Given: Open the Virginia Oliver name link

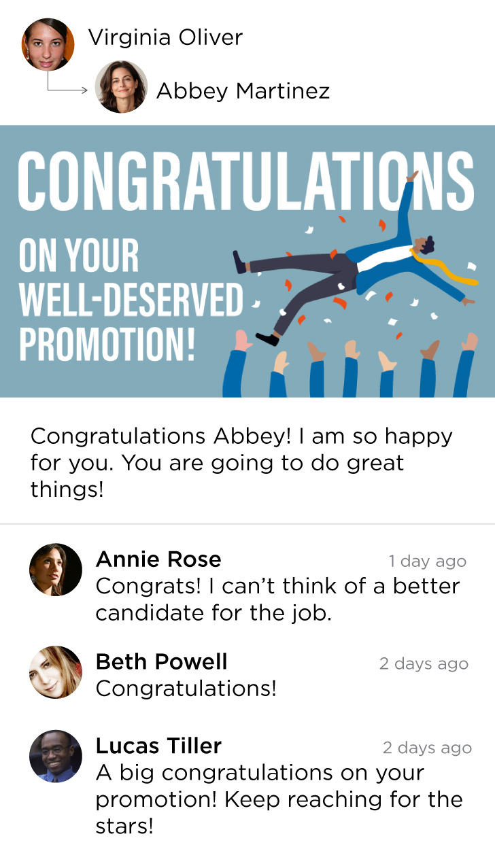Looking at the screenshot, I should click(165, 37).
